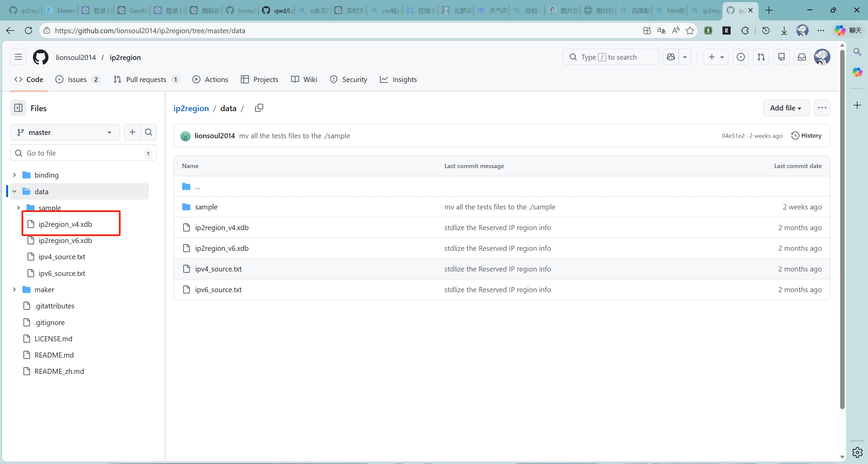Open ip2region_v6.xdb in the file list
The image size is (868, 464).
221,248
